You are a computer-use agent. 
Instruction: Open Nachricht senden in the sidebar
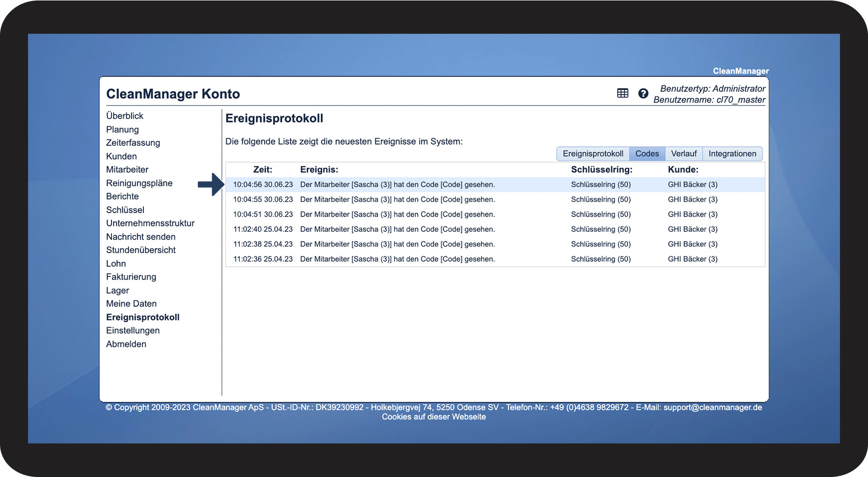coord(140,237)
